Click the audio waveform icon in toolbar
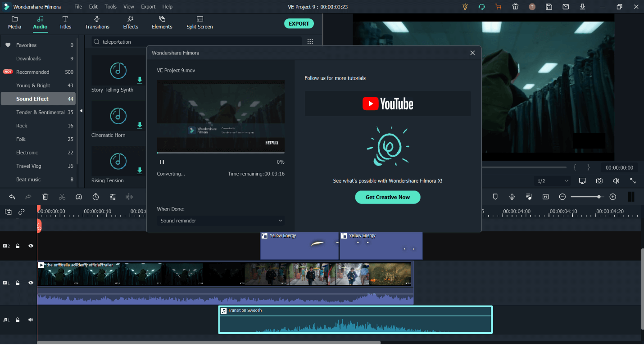Viewport: 644px width, 347px height. pos(129,197)
